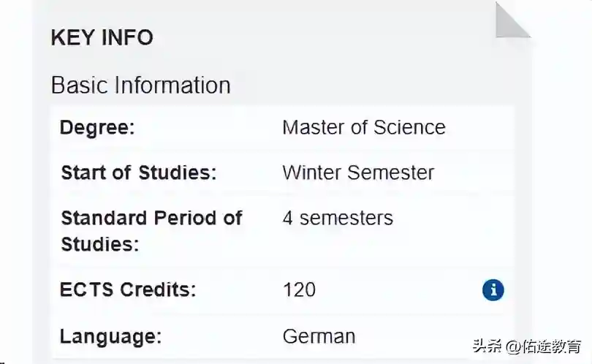Viewport: 592px width, 364px height.
Task: Click the 4 semesters value
Action: click(338, 218)
